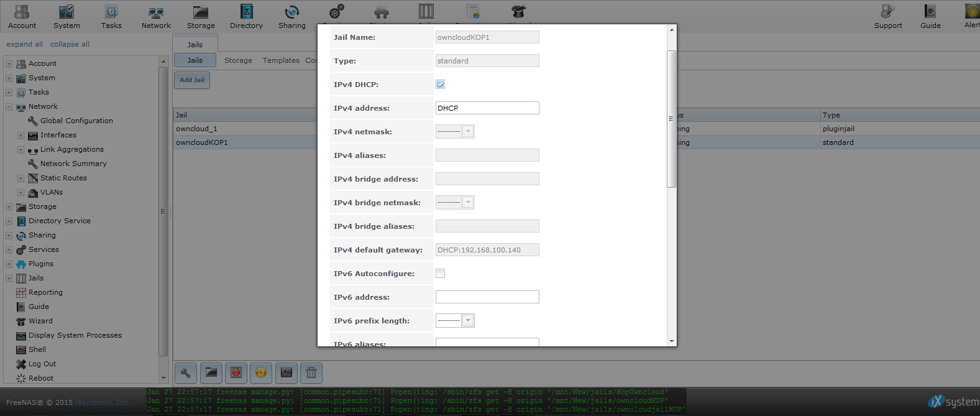Click the Jail column header
Screen dimensions: 980x416
tap(245, 115)
